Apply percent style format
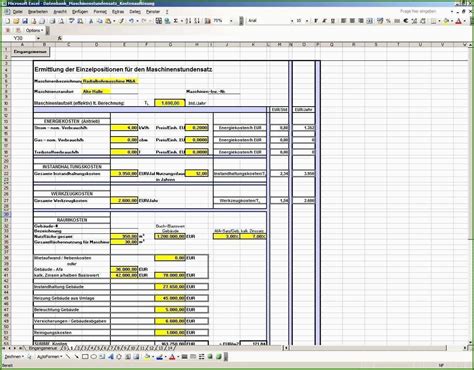This screenshot has height=370, width=474. [388, 21]
